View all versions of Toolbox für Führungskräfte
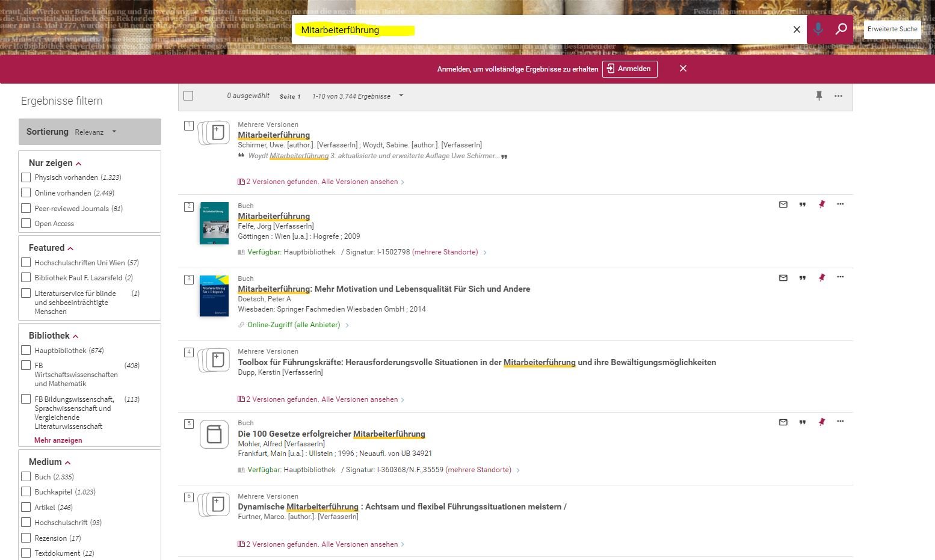The height and width of the screenshot is (560, 935). (322, 399)
